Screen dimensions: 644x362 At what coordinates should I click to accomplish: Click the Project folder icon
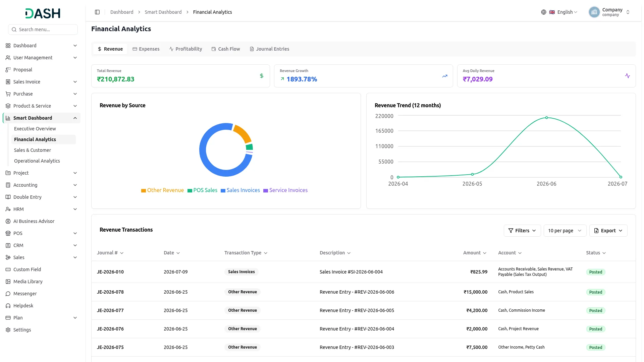tap(8, 173)
